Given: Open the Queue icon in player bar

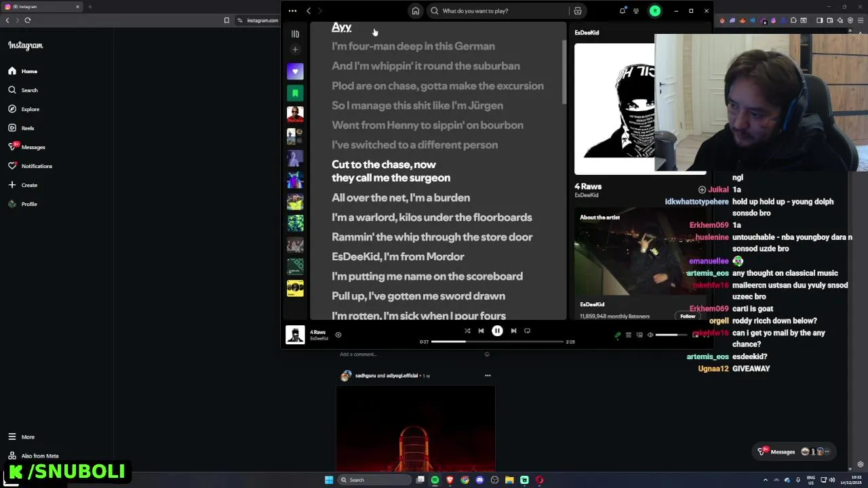Looking at the screenshot, I should (x=629, y=335).
